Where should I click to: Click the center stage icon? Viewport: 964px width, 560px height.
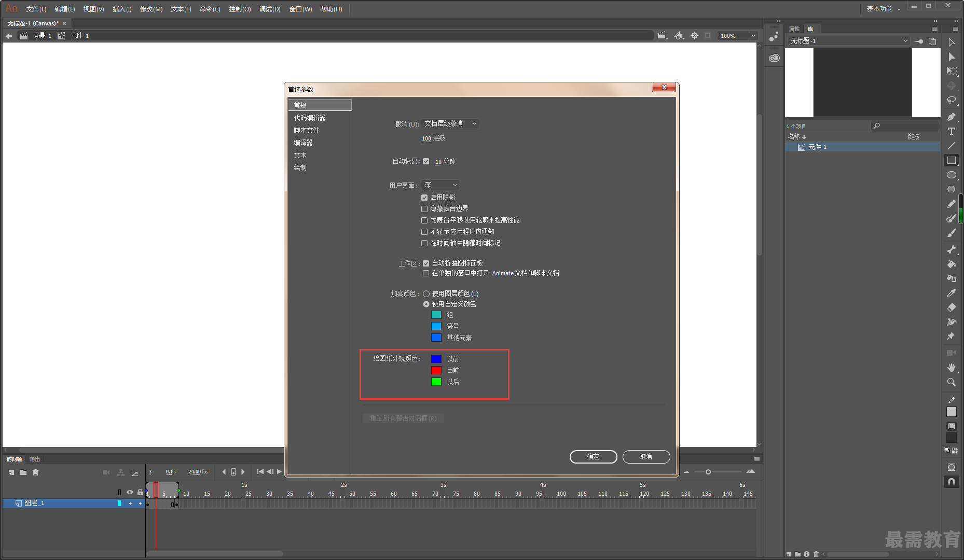coord(694,36)
